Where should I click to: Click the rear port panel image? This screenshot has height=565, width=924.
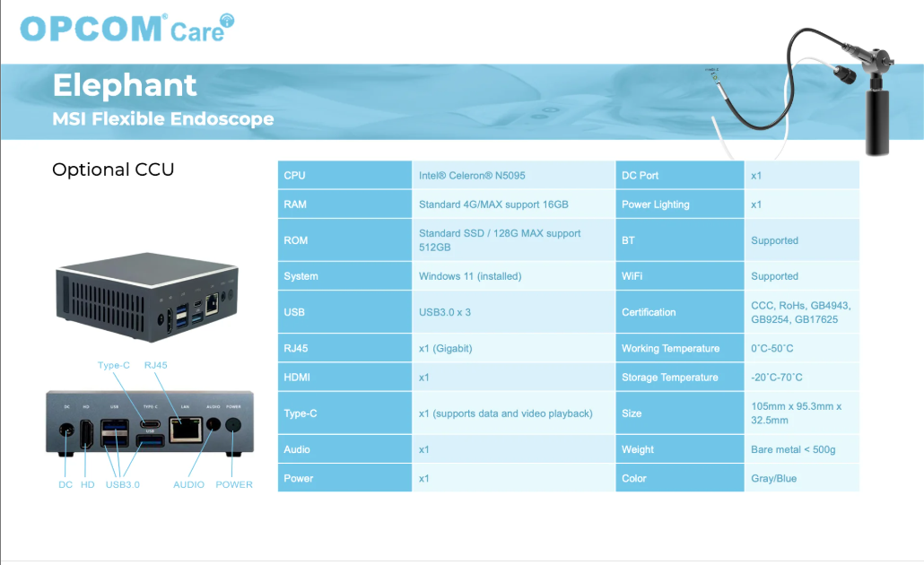pos(150,423)
